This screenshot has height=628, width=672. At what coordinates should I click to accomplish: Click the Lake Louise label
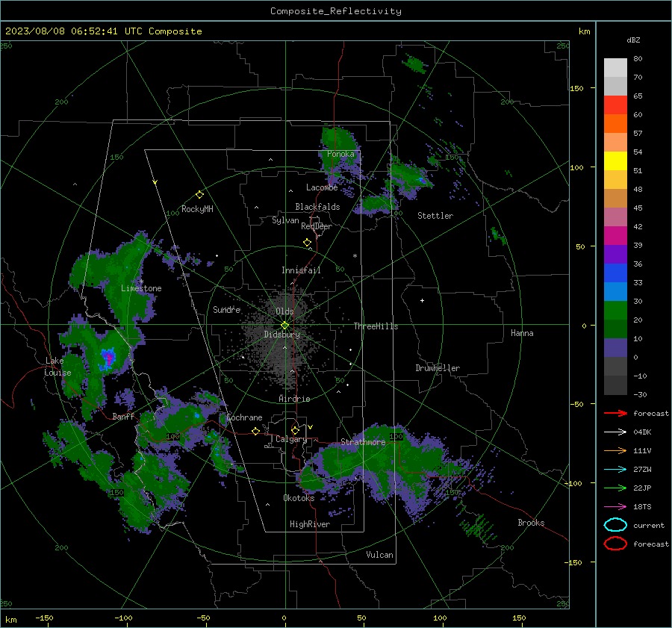click(x=57, y=367)
